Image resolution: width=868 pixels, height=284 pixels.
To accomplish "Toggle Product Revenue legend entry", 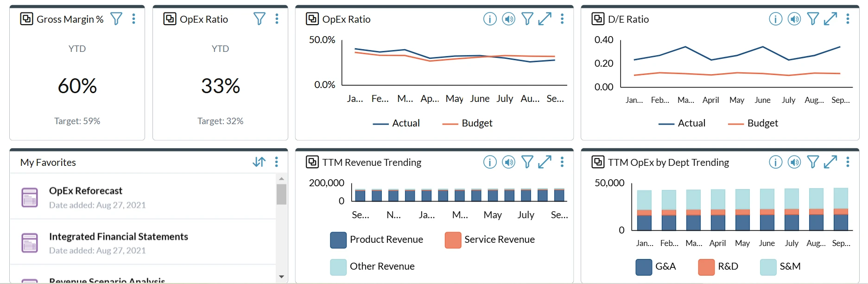I will 377,240.
